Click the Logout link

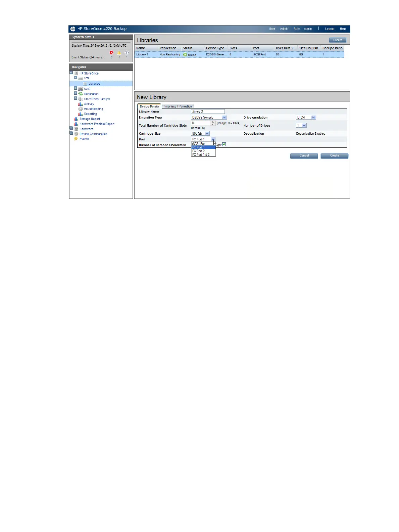(330, 29)
